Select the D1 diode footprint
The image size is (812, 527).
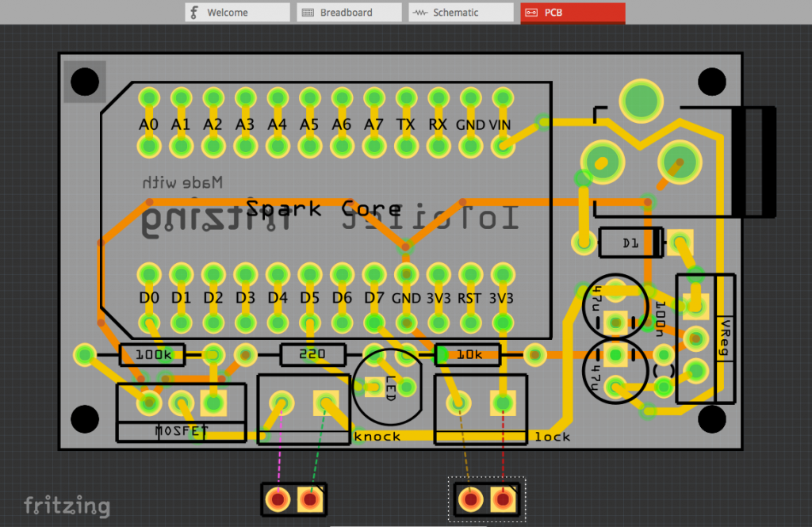pos(630,242)
